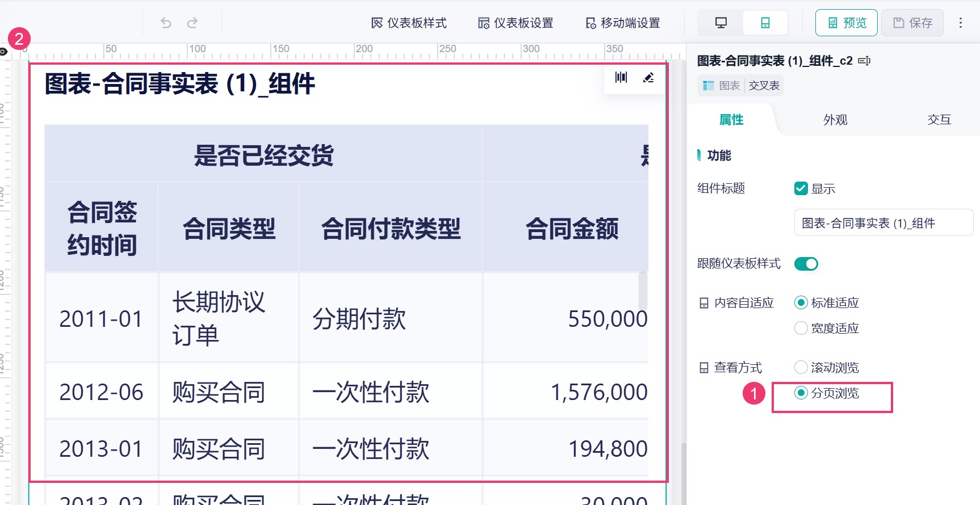Click the 合同类型 column header
980x505 pixels.
(x=229, y=228)
